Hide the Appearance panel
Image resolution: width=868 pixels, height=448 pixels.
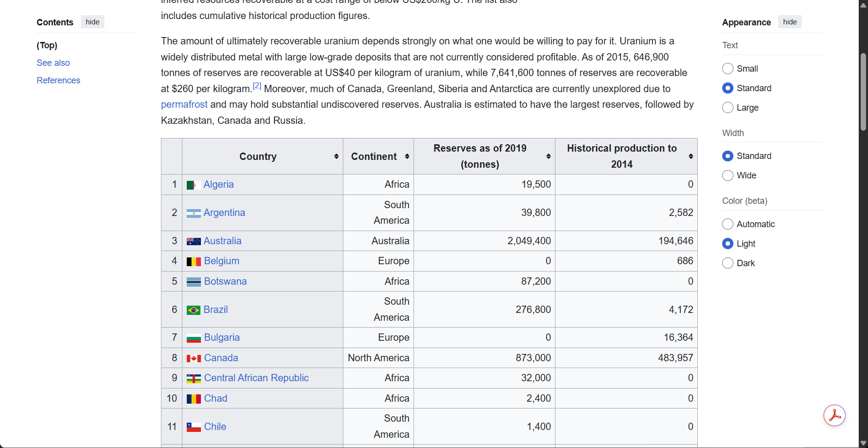point(789,22)
